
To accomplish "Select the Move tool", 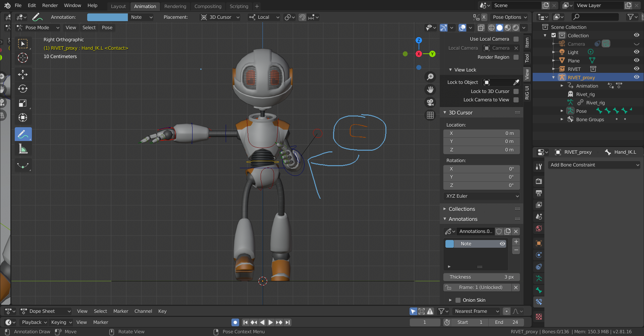I will (x=23, y=74).
